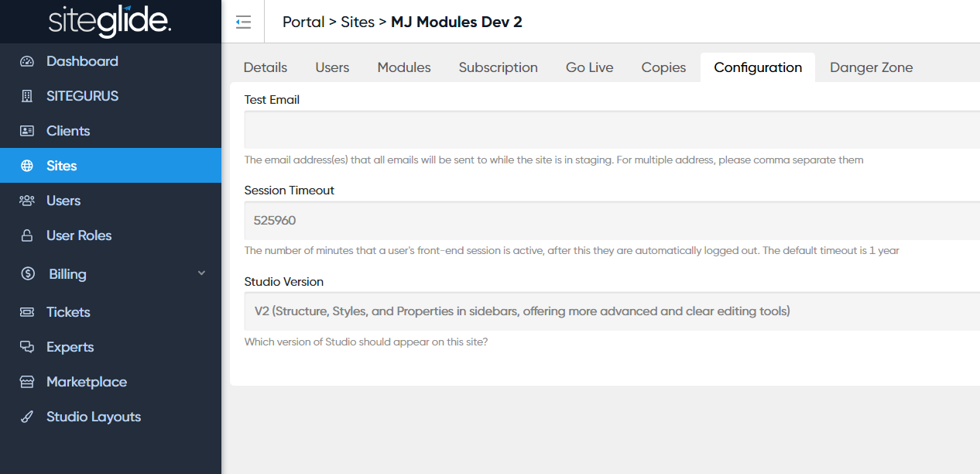Click the Portal breadcrumb link
This screenshot has width=980, height=474.
pyautogui.click(x=303, y=22)
